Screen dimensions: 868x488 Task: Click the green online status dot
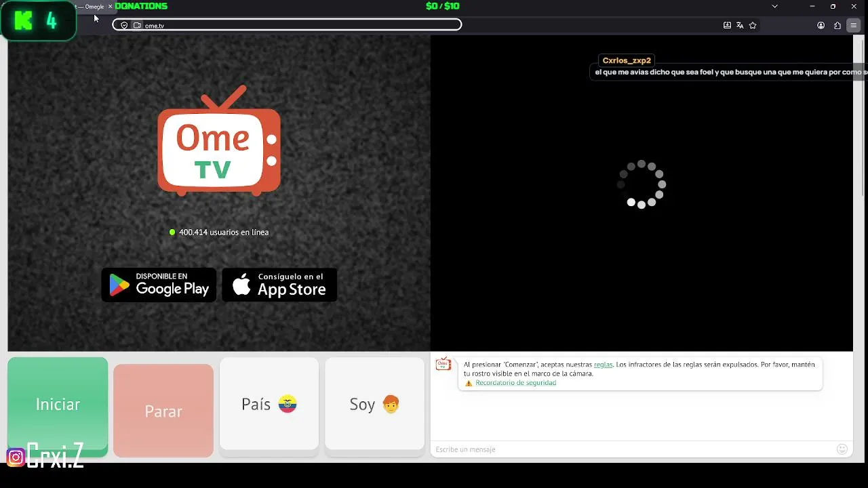coord(172,232)
